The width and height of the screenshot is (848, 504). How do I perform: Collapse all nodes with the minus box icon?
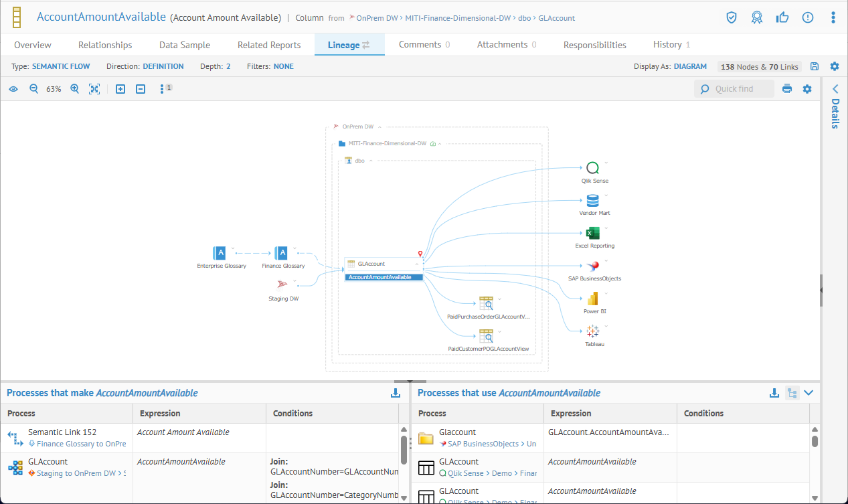tap(141, 89)
